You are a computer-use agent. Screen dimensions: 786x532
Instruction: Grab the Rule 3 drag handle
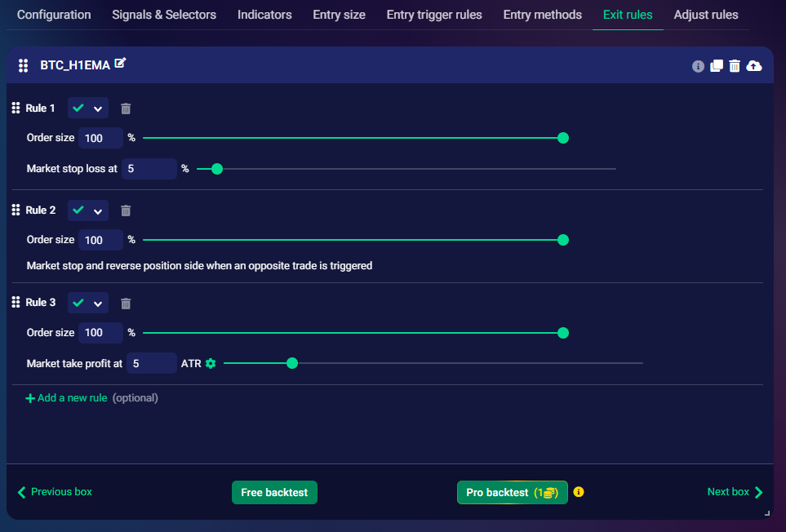16,302
